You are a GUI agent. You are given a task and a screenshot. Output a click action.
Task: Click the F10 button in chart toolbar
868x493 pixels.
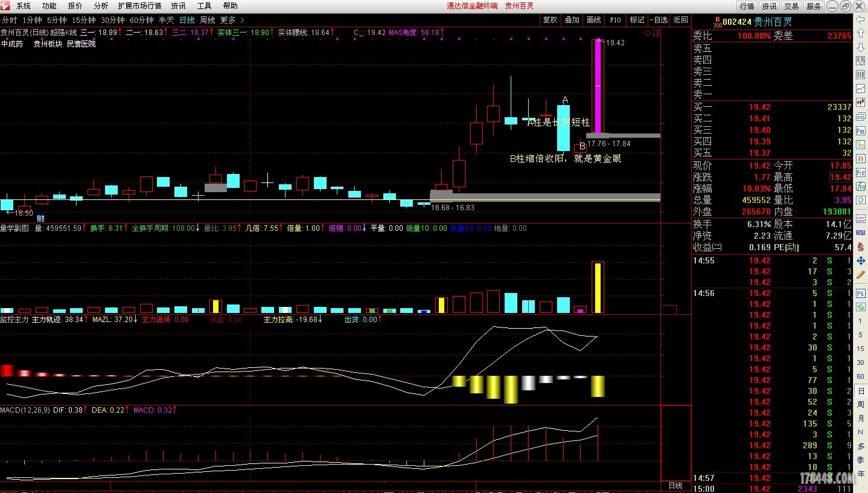[x=615, y=20]
